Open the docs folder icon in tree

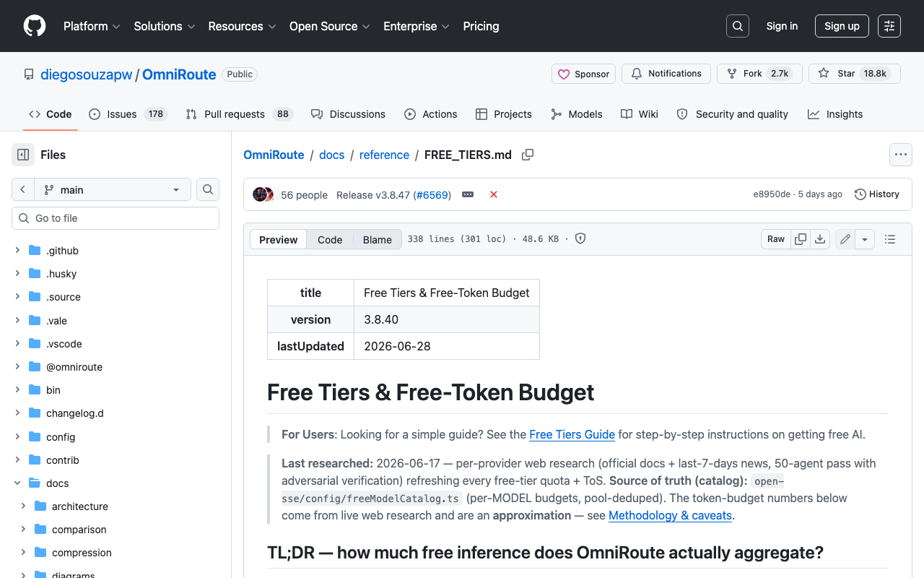[35, 483]
